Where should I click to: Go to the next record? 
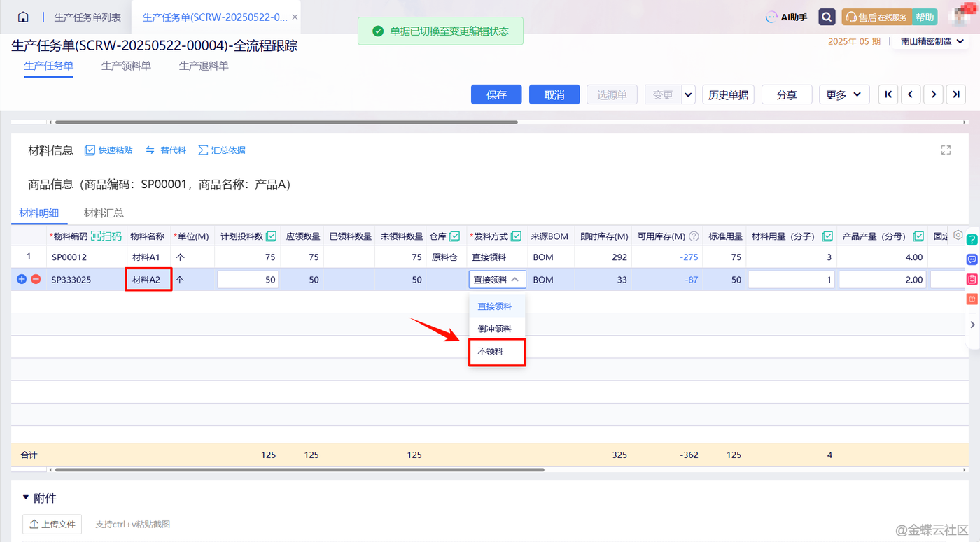(x=933, y=94)
